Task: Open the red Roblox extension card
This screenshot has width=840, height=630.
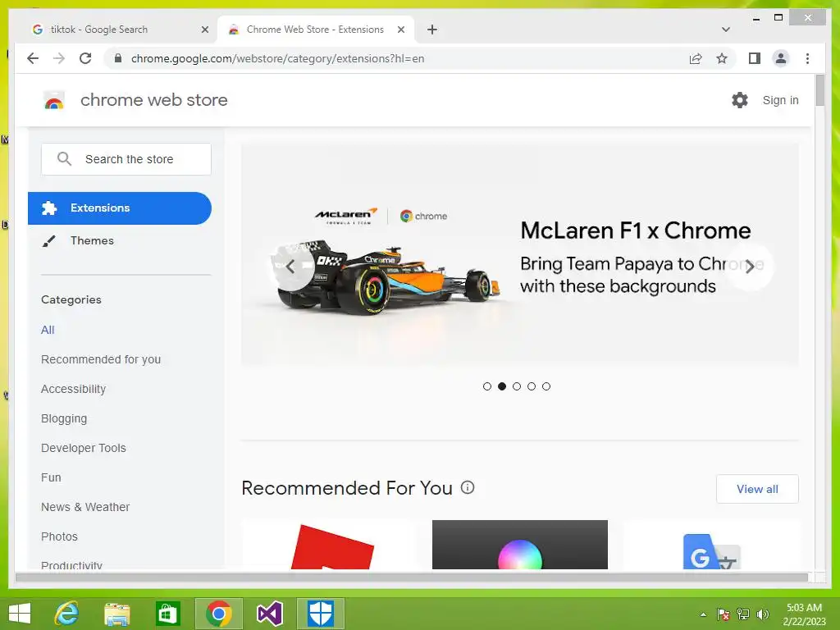Action: point(330,545)
